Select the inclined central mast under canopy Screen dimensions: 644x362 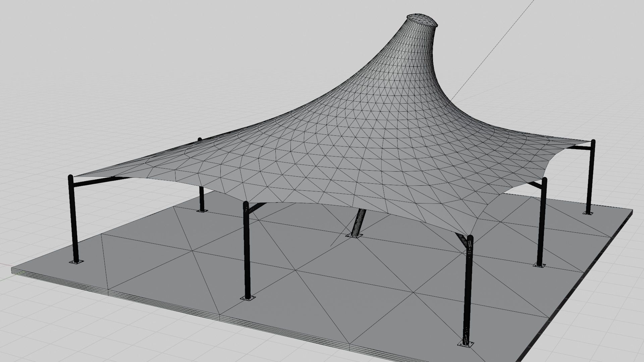358,223
